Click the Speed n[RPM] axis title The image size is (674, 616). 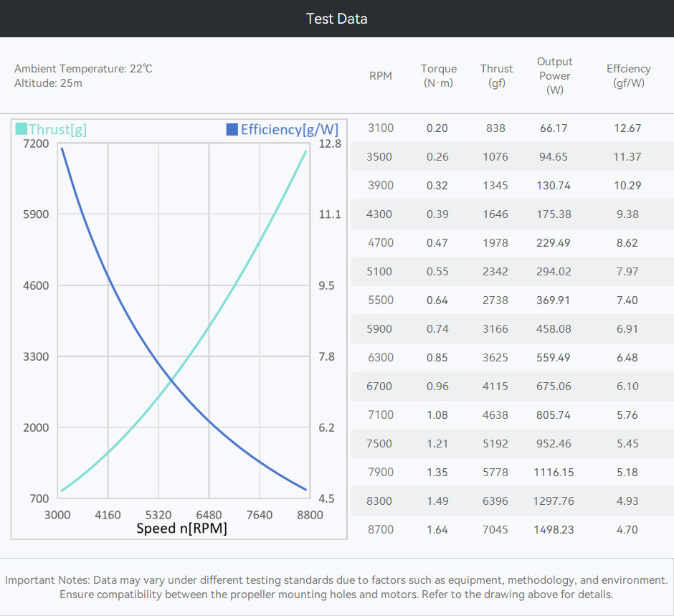181,529
